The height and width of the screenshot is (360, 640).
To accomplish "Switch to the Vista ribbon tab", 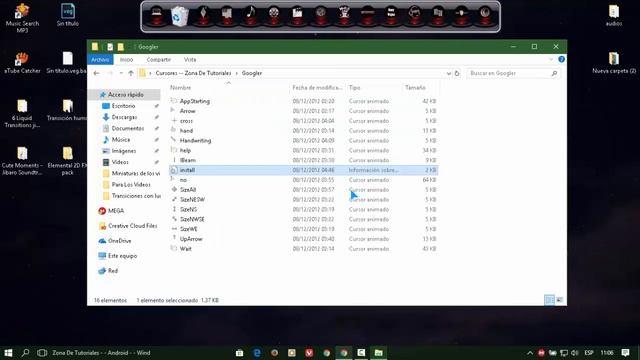I will 190,60.
